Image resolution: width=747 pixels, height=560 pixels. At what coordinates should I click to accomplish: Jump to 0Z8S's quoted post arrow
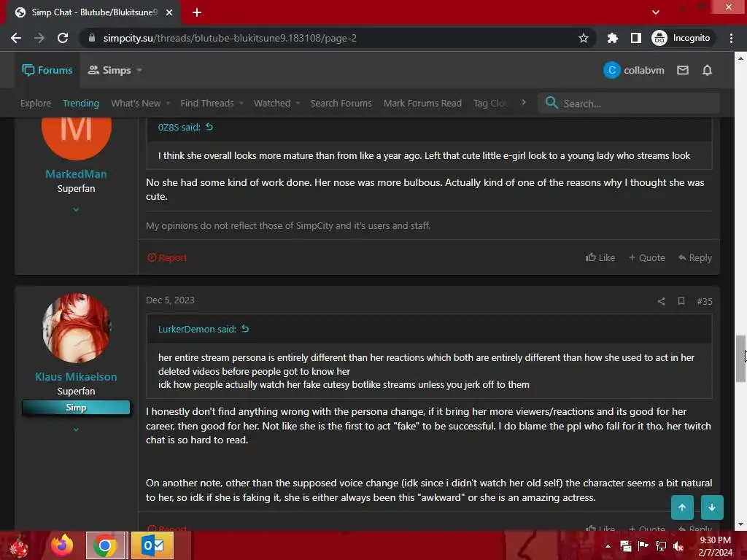point(209,127)
